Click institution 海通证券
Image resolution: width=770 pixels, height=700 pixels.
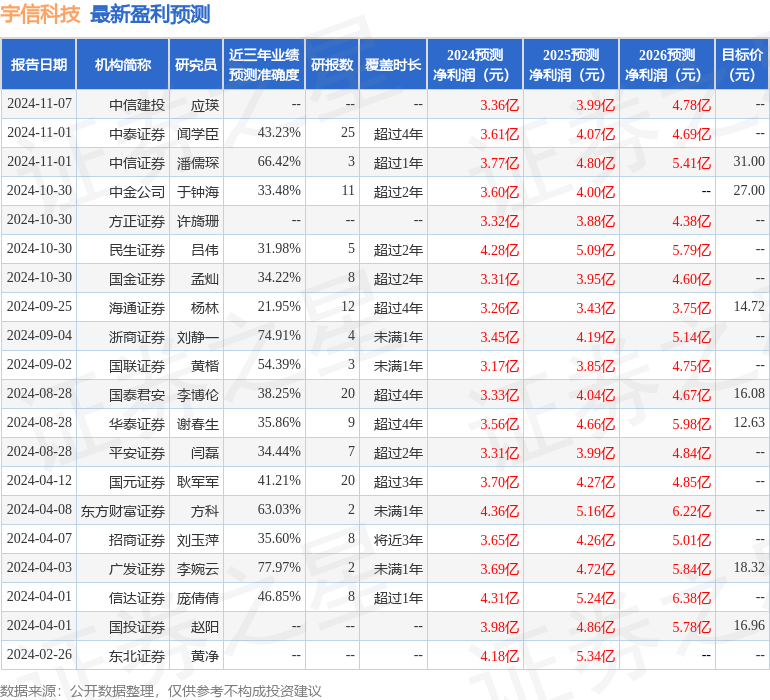click(x=137, y=308)
